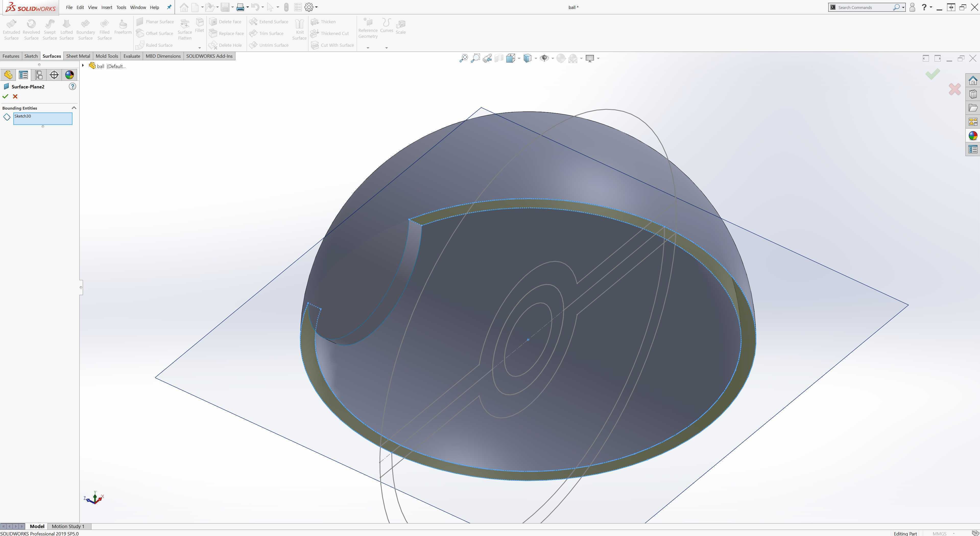Open the Design Library task pane
Screen dimensions: 980x536
pos(973,94)
